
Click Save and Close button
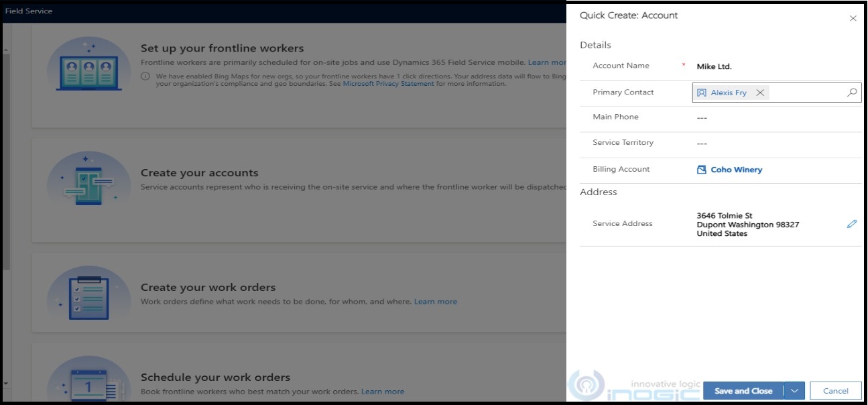click(x=743, y=391)
